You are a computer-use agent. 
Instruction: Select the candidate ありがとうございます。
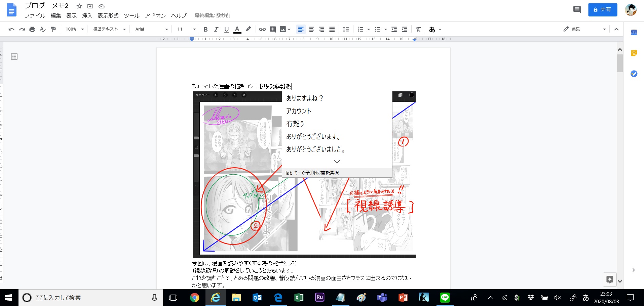coord(337,136)
